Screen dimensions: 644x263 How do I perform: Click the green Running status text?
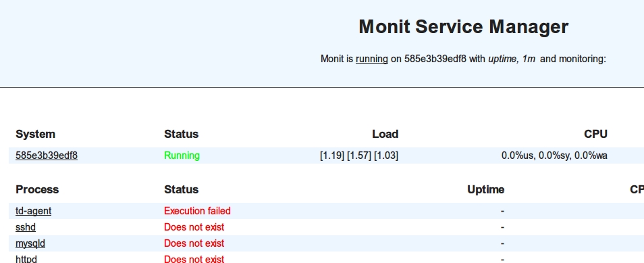tap(182, 156)
